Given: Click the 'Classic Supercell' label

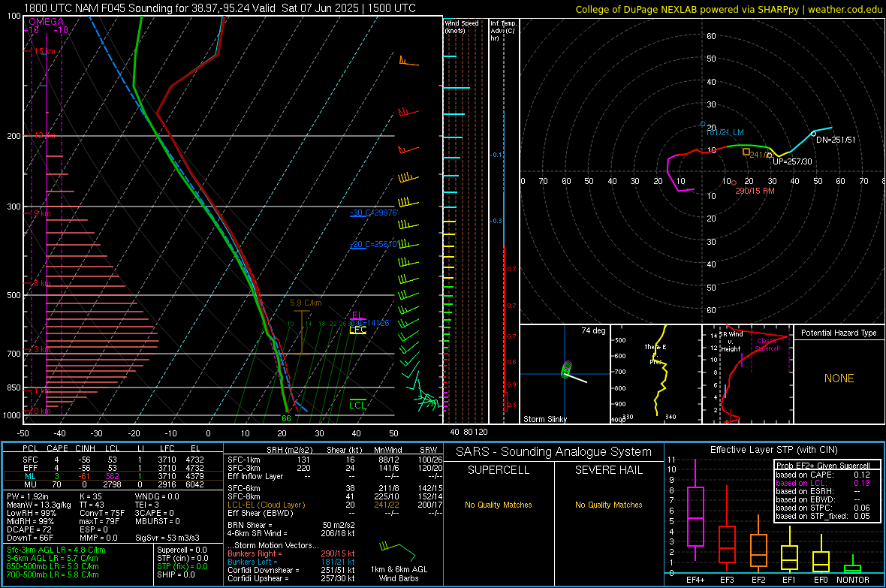Looking at the screenshot, I should coord(767,345).
